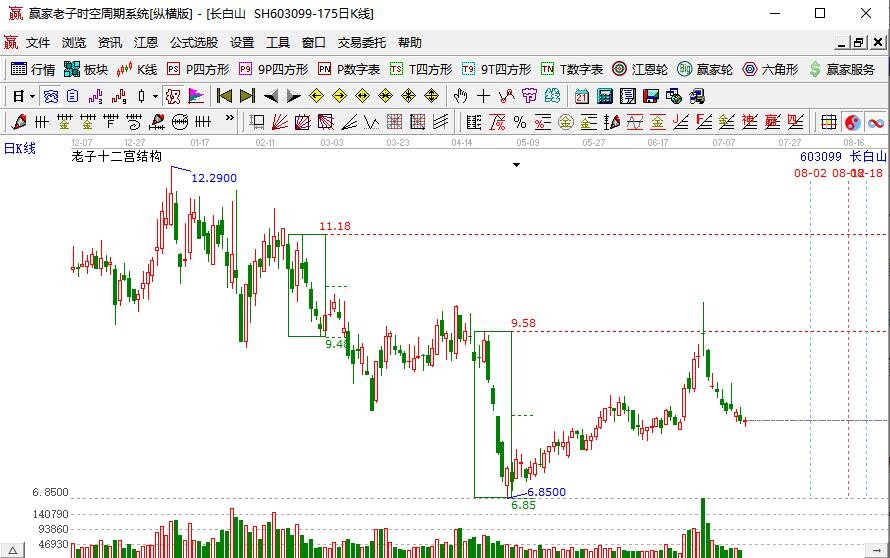890x558 pixels.
Task: Expand the drawing toolbar overflow chevron
Action: tap(230, 119)
